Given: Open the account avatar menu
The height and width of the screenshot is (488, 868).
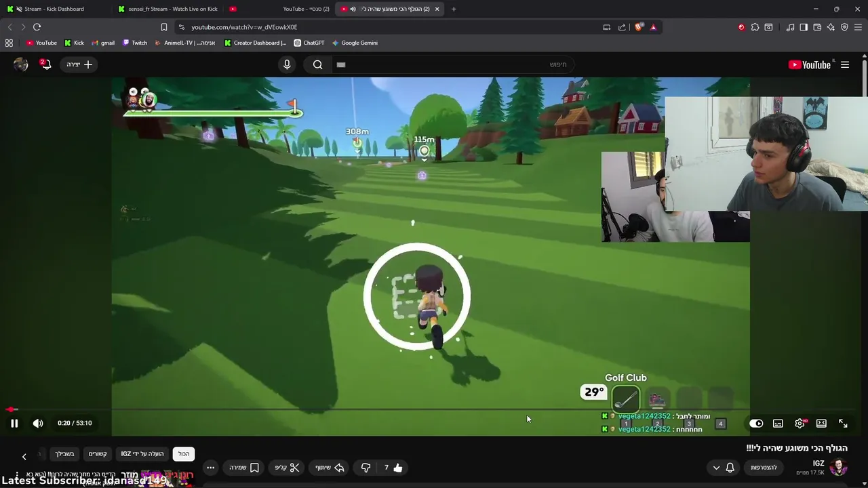Looking at the screenshot, I should coord(21,64).
